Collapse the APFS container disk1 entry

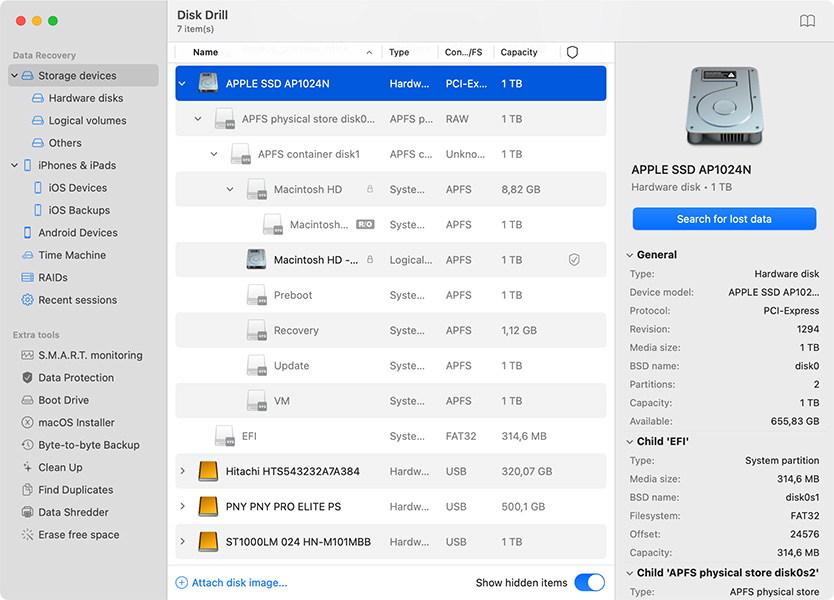(x=213, y=154)
